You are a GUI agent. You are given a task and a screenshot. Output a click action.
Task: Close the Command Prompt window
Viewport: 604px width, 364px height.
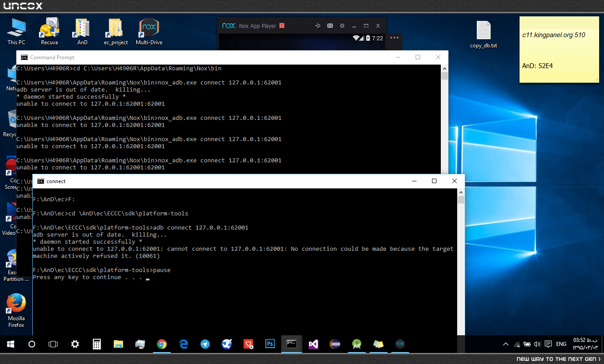coord(438,57)
